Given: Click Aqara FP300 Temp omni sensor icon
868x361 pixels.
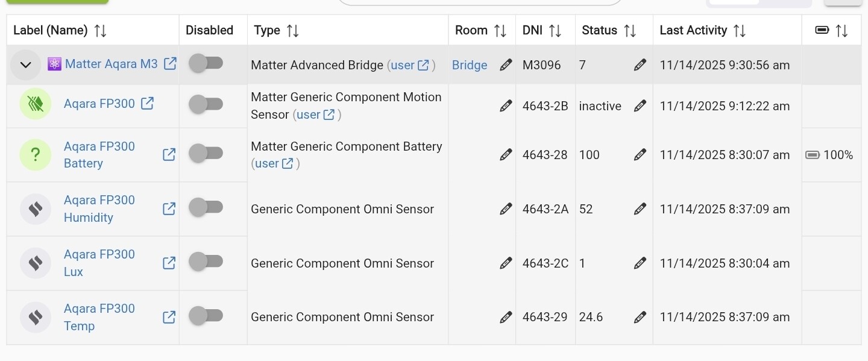Looking at the screenshot, I should click(x=36, y=317).
